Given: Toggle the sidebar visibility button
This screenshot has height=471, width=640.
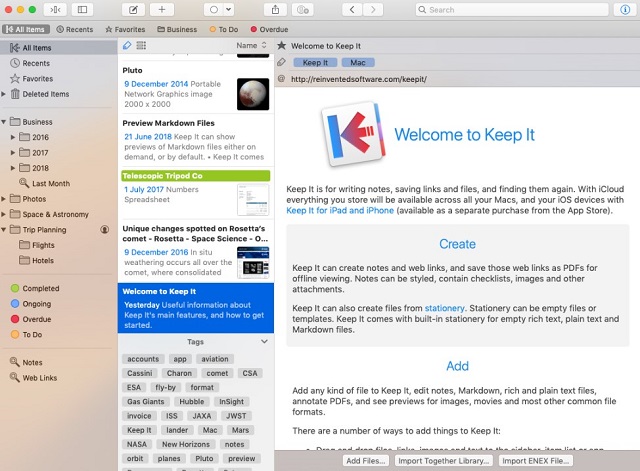Looking at the screenshot, I should [x=82, y=9].
